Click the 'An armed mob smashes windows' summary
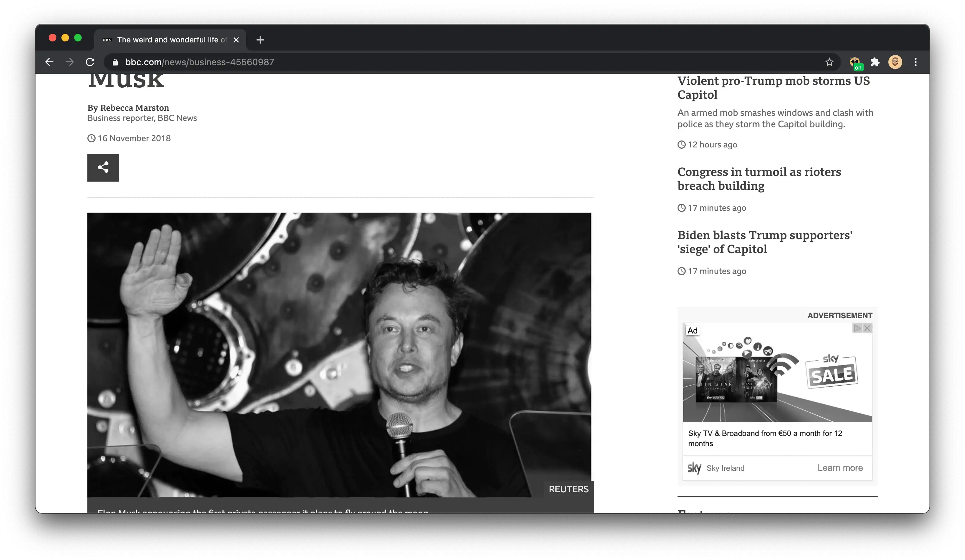 point(775,118)
